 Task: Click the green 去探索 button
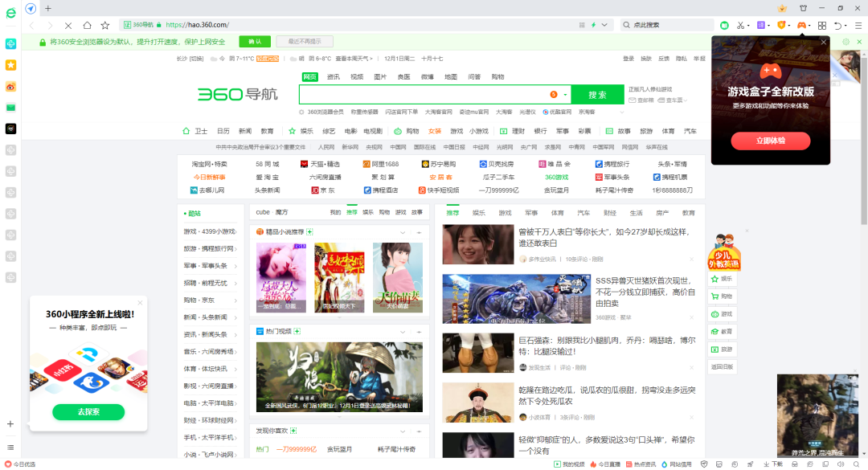pos(88,412)
